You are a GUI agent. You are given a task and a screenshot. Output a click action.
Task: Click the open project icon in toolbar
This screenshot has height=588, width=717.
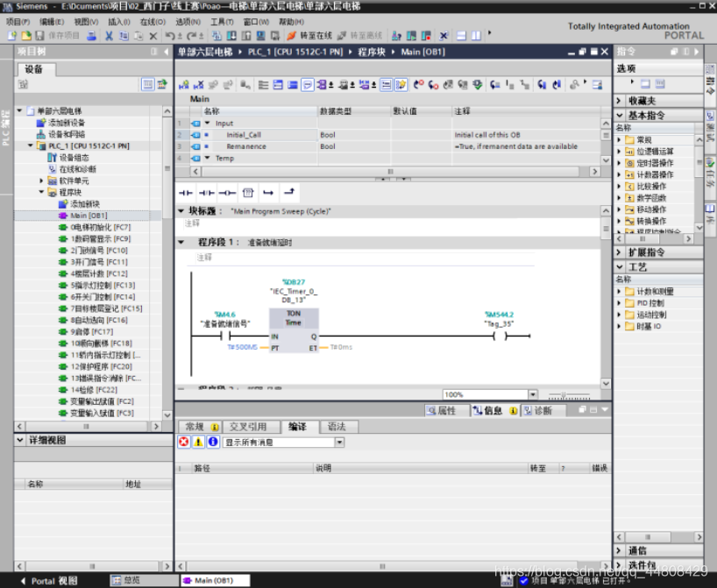tap(26, 36)
